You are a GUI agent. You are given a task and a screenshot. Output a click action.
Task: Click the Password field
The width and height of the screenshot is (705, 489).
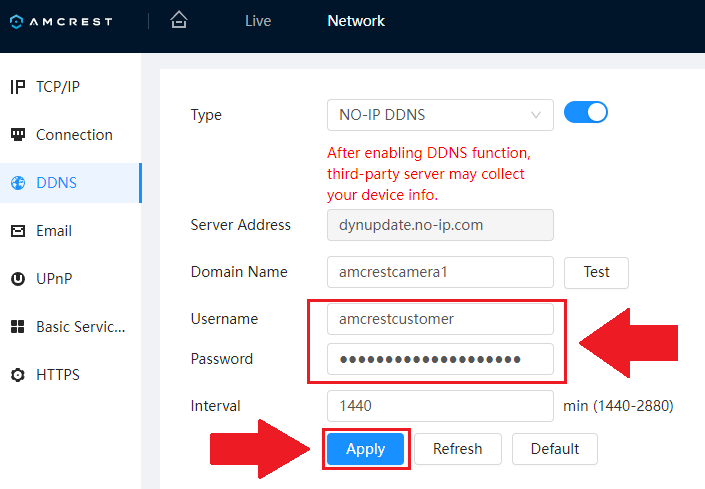click(440, 359)
